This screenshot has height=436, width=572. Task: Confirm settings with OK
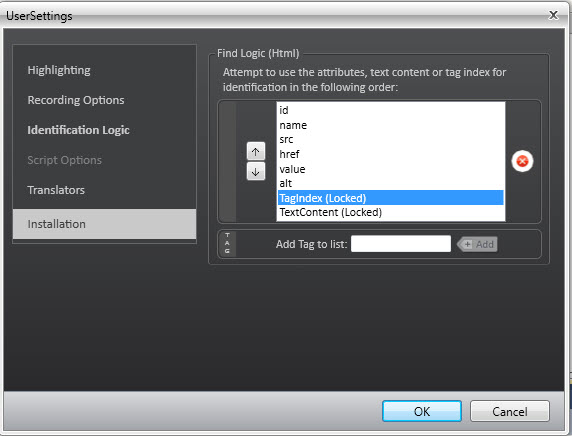tap(422, 411)
